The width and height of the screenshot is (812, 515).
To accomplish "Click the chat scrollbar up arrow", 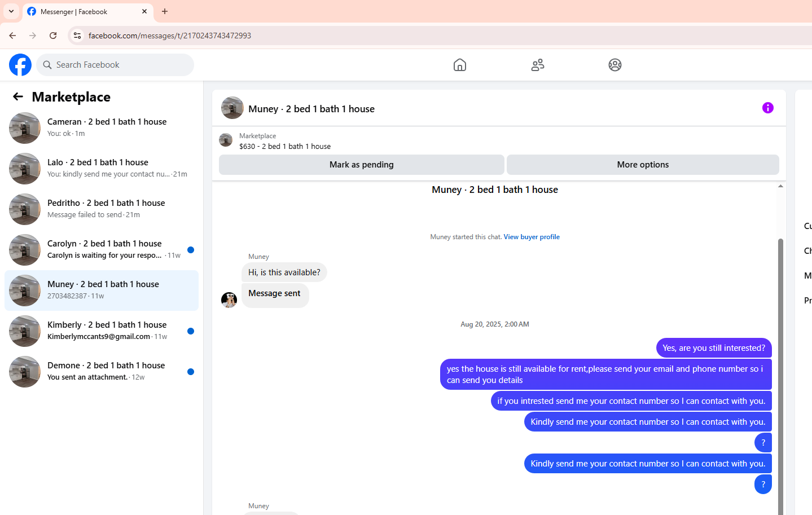I will click(781, 186).
